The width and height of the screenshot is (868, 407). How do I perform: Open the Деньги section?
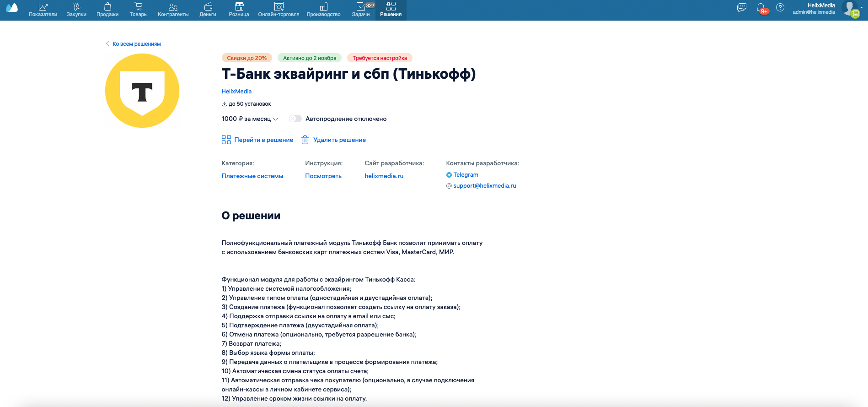tap(208, 10)
